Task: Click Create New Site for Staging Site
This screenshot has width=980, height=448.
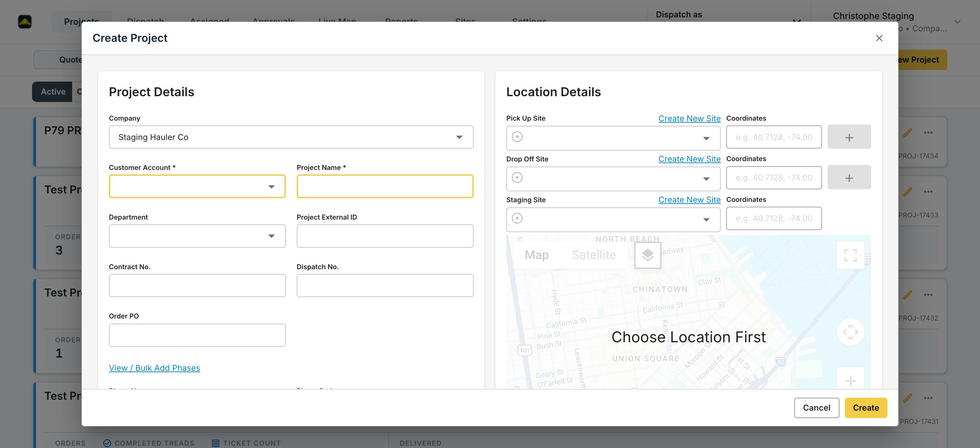Action: pos(689,200)
